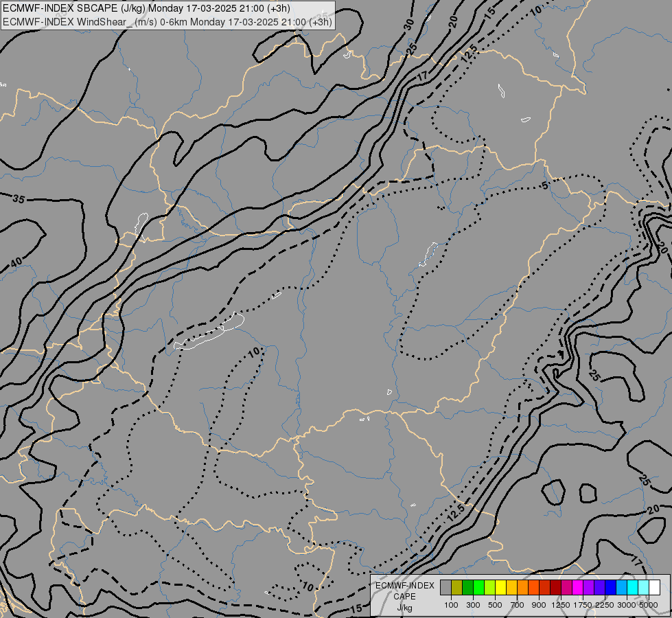
Task: Click the 40 contour label
Action: (x=16, y=262)
